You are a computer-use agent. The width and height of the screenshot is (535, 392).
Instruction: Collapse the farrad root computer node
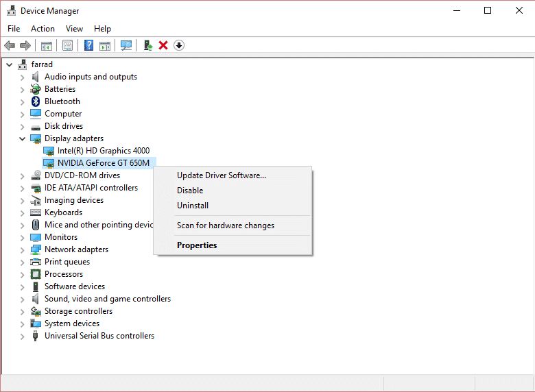(x=9, y=64)
